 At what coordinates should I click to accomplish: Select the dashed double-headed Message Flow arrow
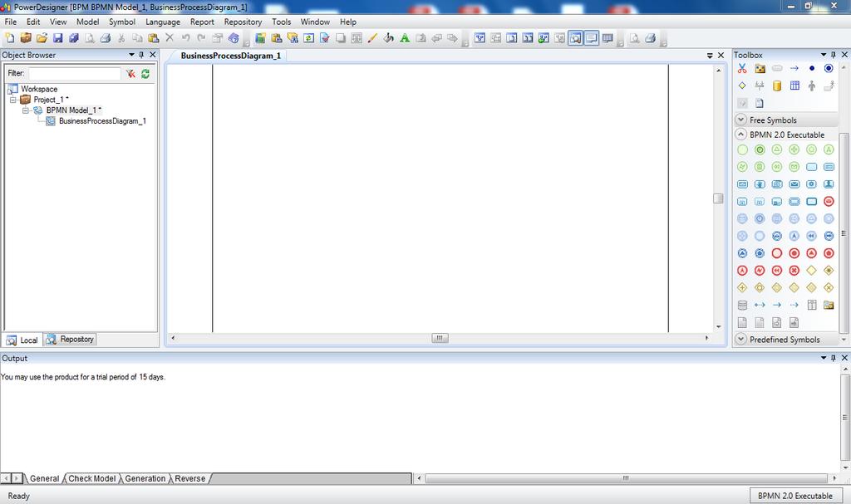760,305
